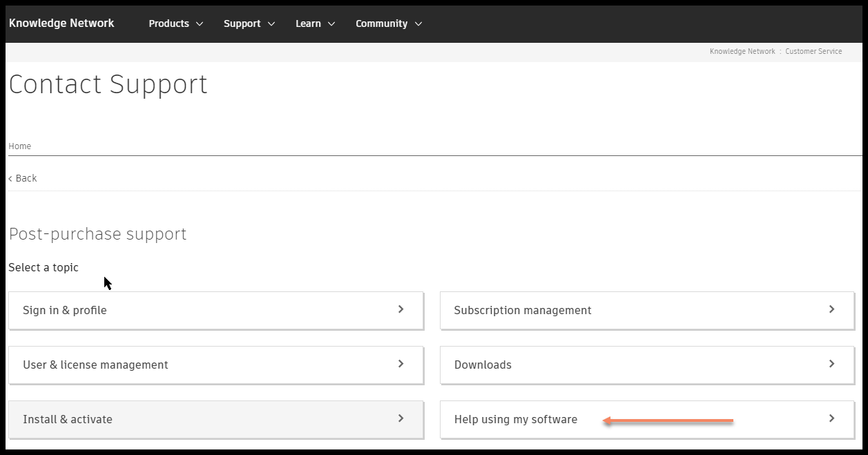This screenshot has height=455, width=868.
Task: Go back using the Back link
Action: point(23,177)
